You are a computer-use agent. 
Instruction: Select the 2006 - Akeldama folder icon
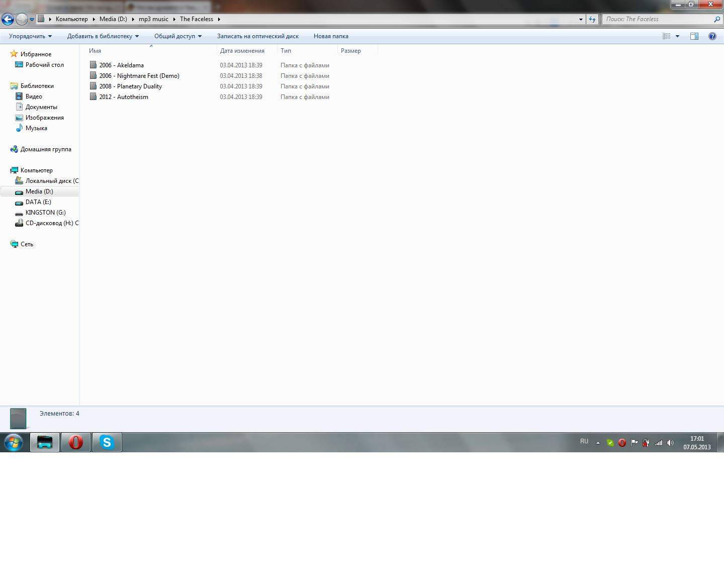(93, 65)
